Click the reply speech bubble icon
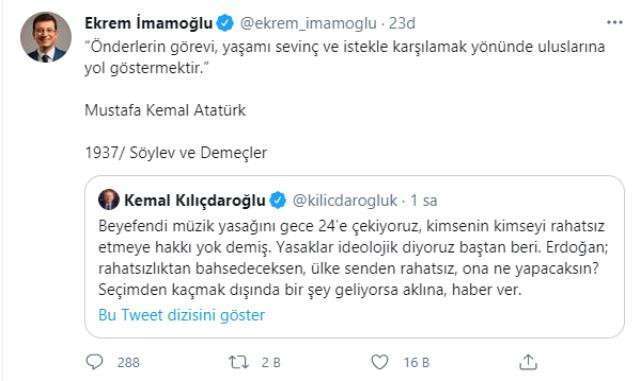 click(x=94, y=362)
